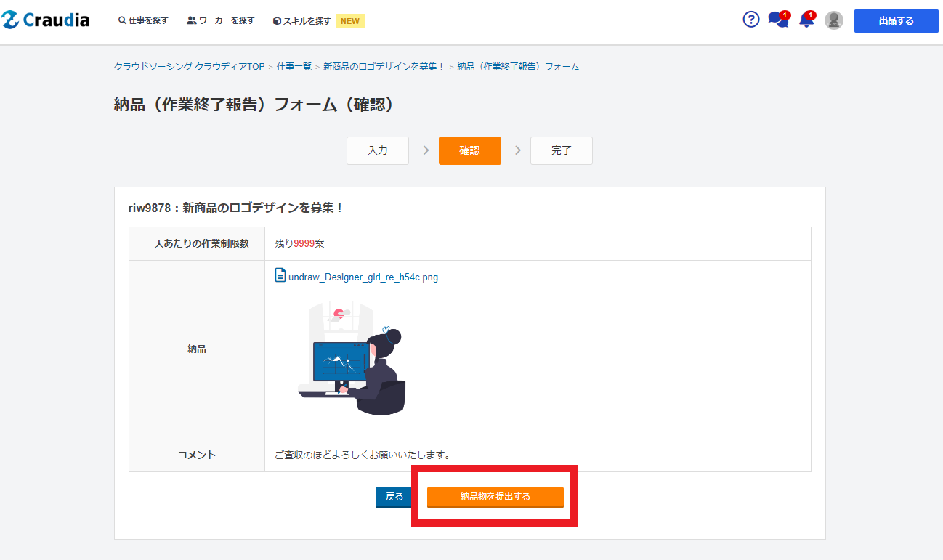Click the yellow NEW badge
Image resolution: width=943 pixels, height=560 pixels.
click(x=350, y=21)
